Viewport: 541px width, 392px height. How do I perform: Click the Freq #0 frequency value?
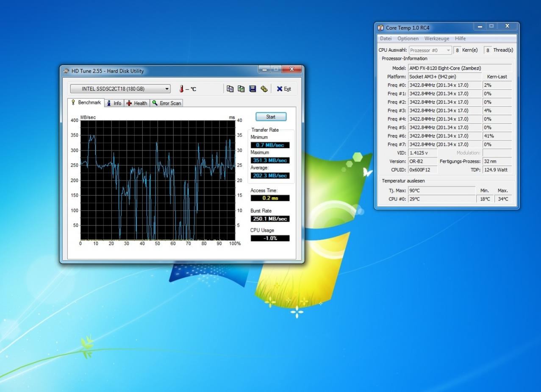click(444, 85)
